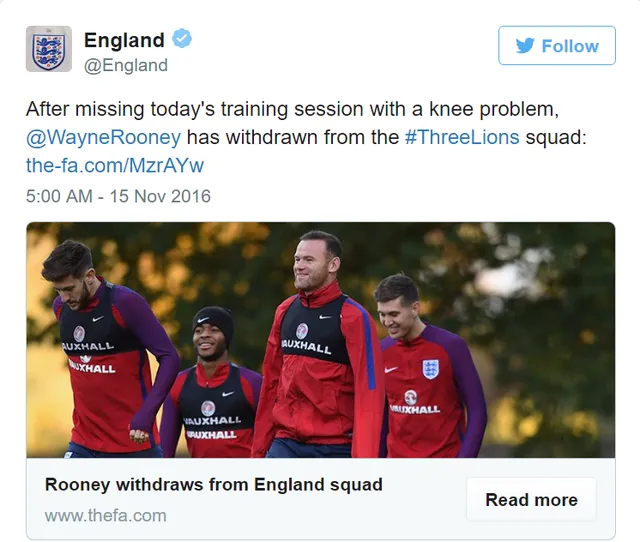Visit the @WayneRooney mention
Viewport: 640px width, 542px height.
(103, 137)
